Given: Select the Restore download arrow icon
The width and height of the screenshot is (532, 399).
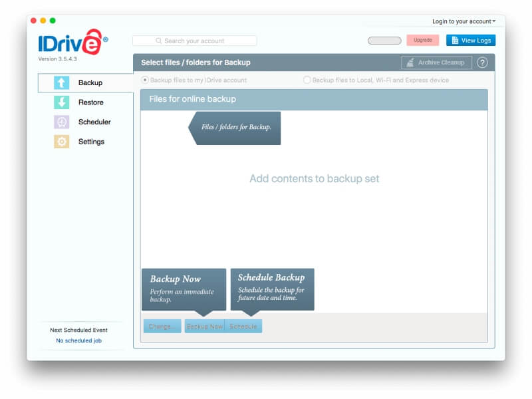Looking at the screenshot, I should click(61, 102).
